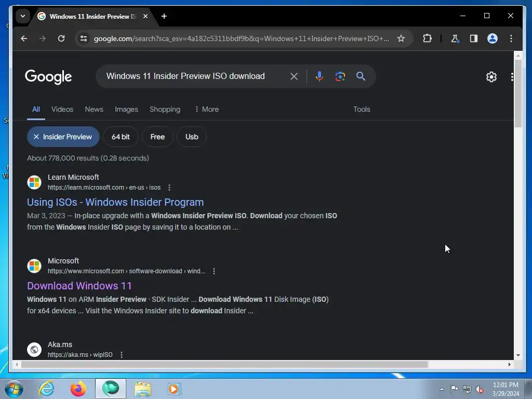
Task: Apply the Usb filter chip
Action: (192, 137)
